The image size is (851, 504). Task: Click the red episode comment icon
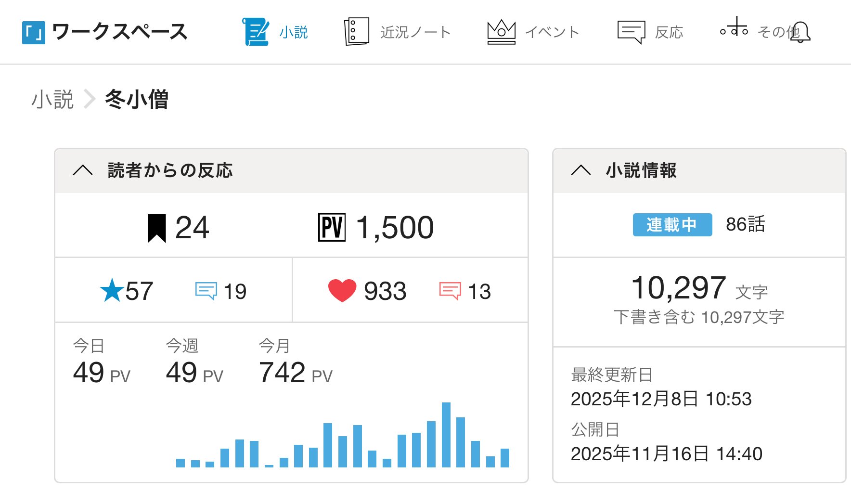450,291
